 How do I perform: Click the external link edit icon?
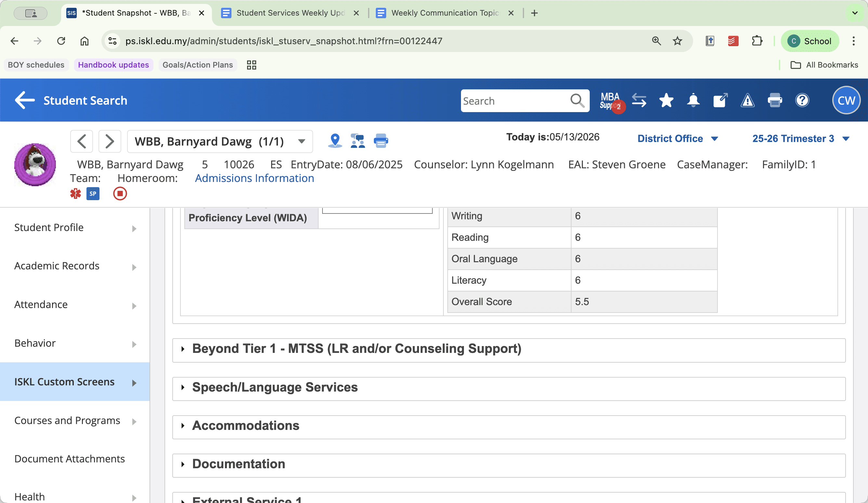point(720,100)
